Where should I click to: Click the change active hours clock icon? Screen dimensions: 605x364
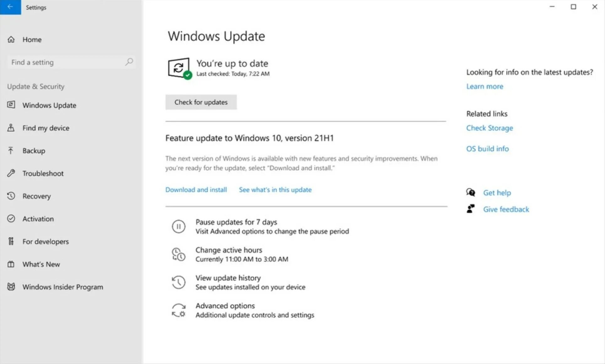tap(179, 254)
